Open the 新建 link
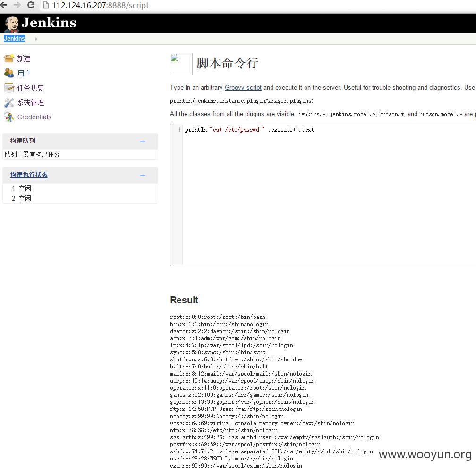This screenshot has width=476, height=468. 24,58
